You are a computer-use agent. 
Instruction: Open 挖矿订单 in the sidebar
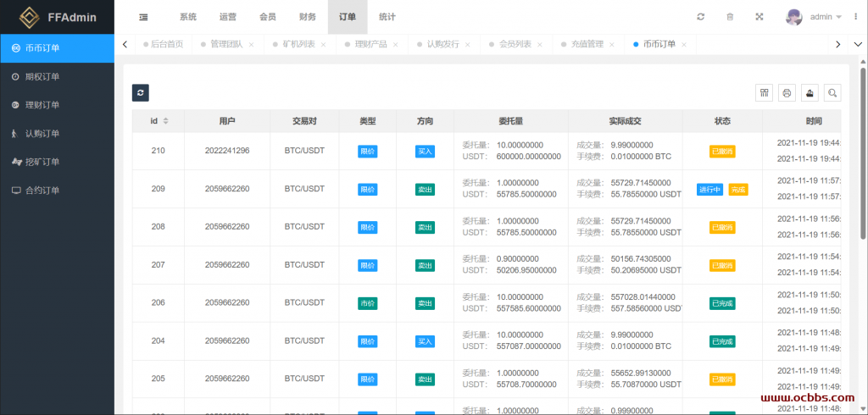click(x=57, y=162)
